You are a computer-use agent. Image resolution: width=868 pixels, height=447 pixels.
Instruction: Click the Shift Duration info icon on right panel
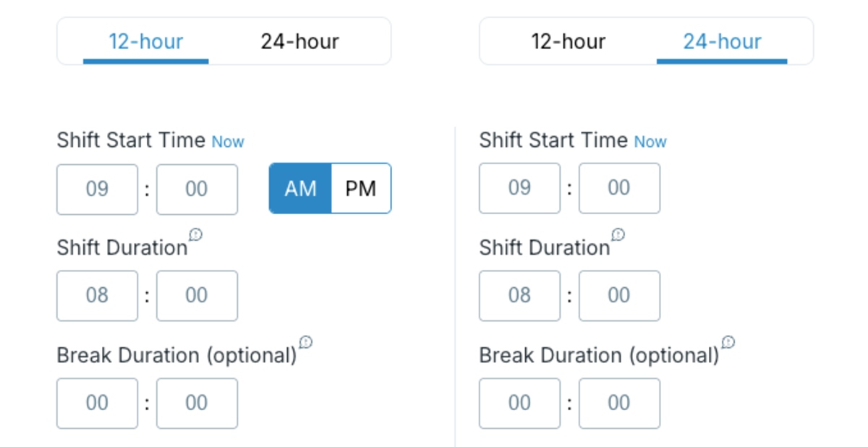(x=619, y=234)
